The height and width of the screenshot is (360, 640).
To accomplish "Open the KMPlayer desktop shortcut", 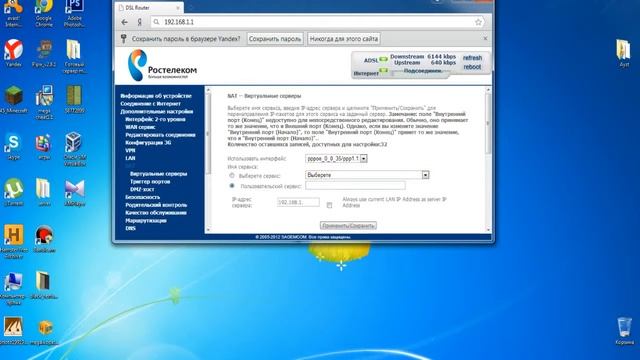I will (x=74, y=193).
